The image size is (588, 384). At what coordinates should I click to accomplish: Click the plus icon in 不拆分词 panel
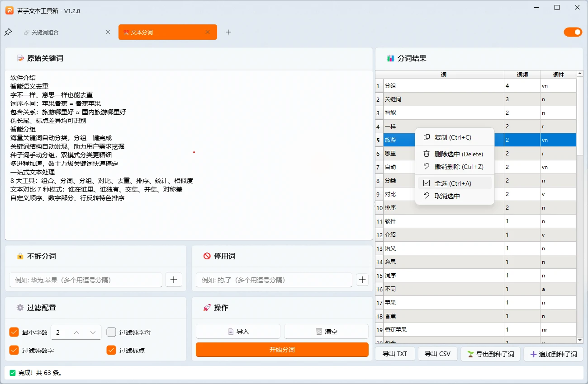point(174,280)
